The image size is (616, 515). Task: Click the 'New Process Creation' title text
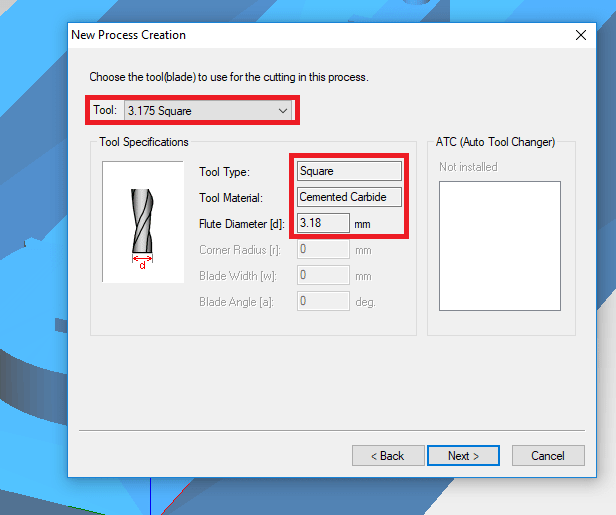pyautogui.click(x=128, y=35)
